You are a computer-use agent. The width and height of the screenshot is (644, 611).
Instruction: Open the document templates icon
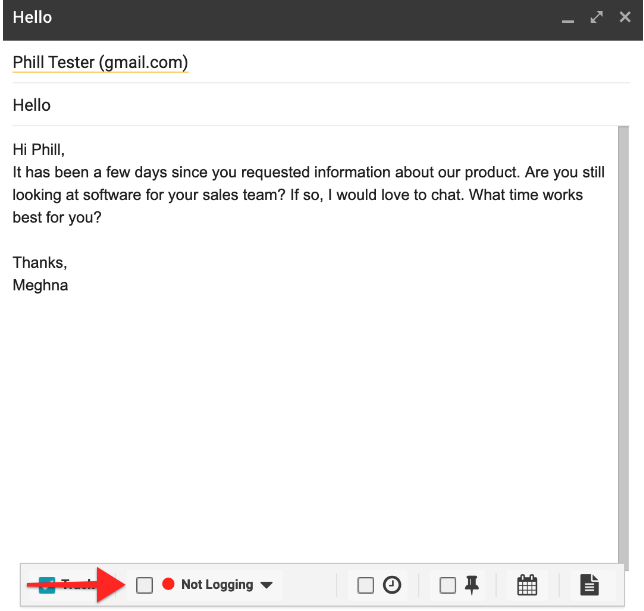[589, 585]
